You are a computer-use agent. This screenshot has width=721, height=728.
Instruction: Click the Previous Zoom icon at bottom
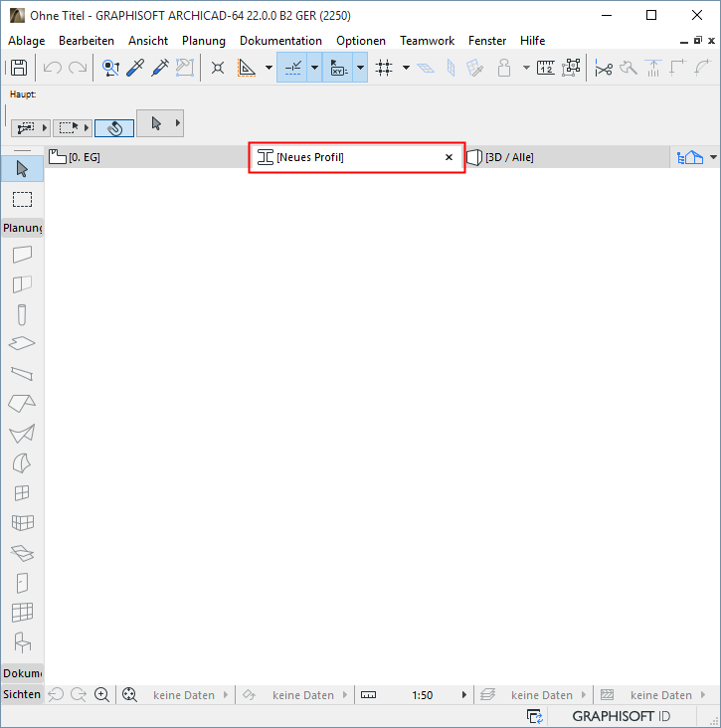click(56, 695)
